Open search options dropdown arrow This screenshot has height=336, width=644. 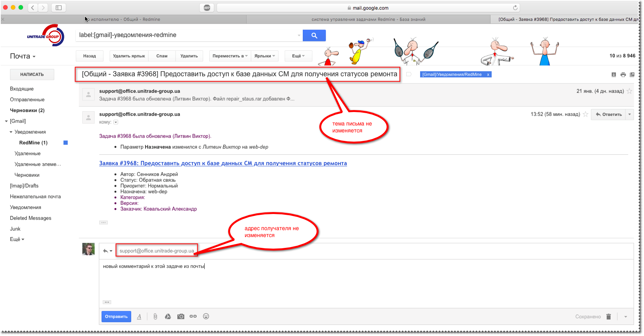[x=299, y=35]
